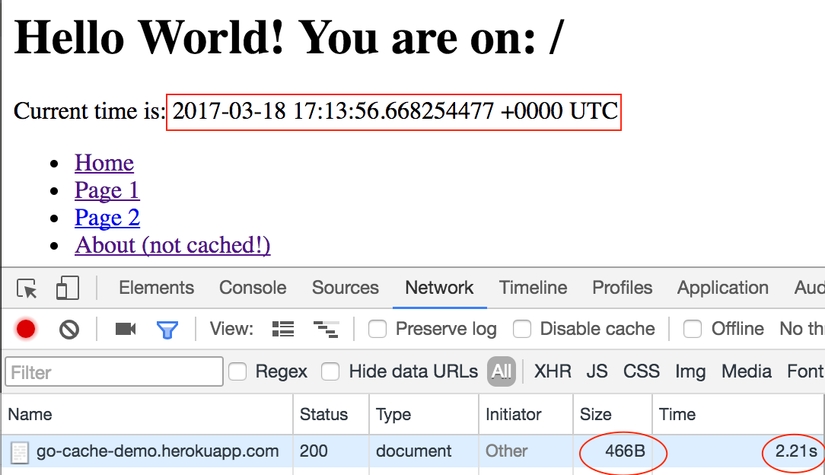Enable the Preserve log checkbox
The image size is (825, 475).
pyautogui.click(x=378, y=329)
